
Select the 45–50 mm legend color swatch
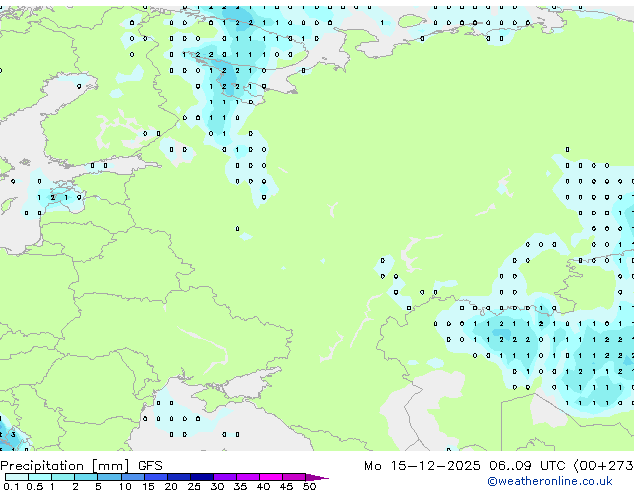pos(294,477)
